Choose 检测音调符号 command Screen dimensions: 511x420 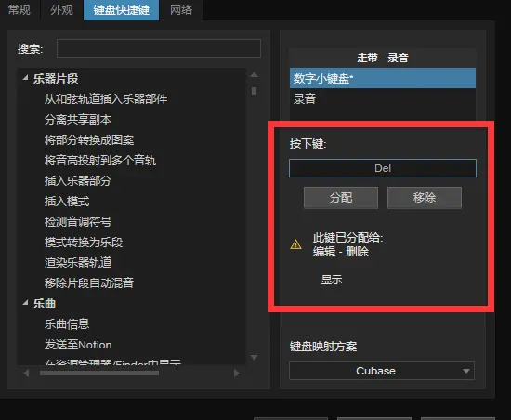(78, 221)
